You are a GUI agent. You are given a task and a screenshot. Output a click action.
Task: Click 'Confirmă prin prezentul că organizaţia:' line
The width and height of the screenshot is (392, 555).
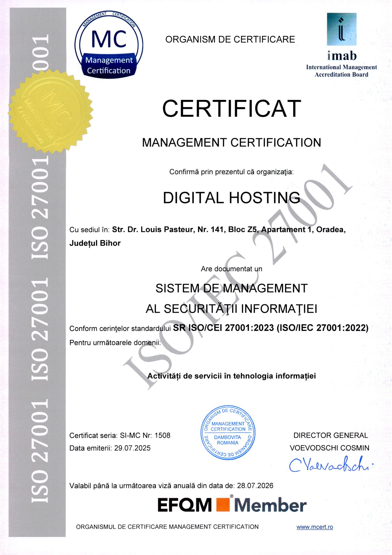pos(231,172)
